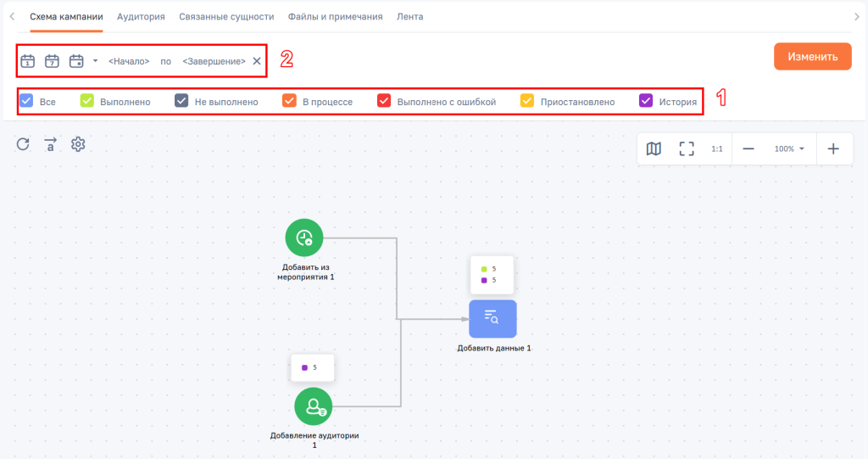868x459 pixels.
Task: Open diagram settings gear icon
Action: pyautogui.click(x=78, y=144)
